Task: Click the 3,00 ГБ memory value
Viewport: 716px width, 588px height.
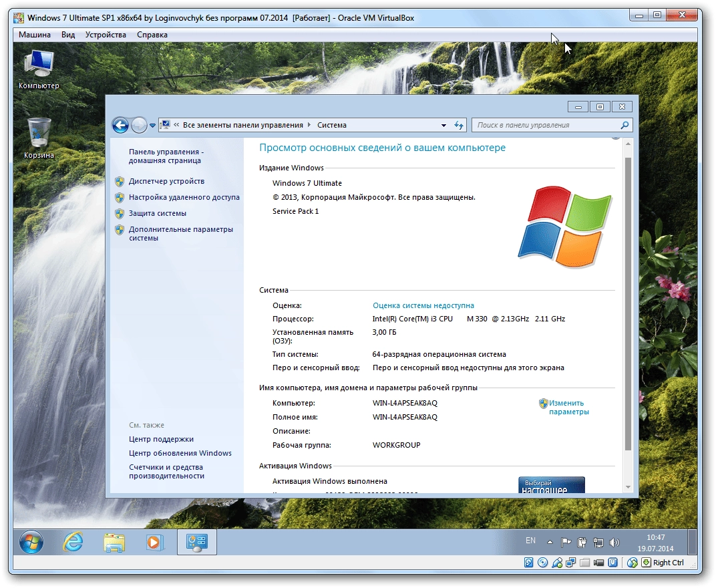Action: pos(385,332)
